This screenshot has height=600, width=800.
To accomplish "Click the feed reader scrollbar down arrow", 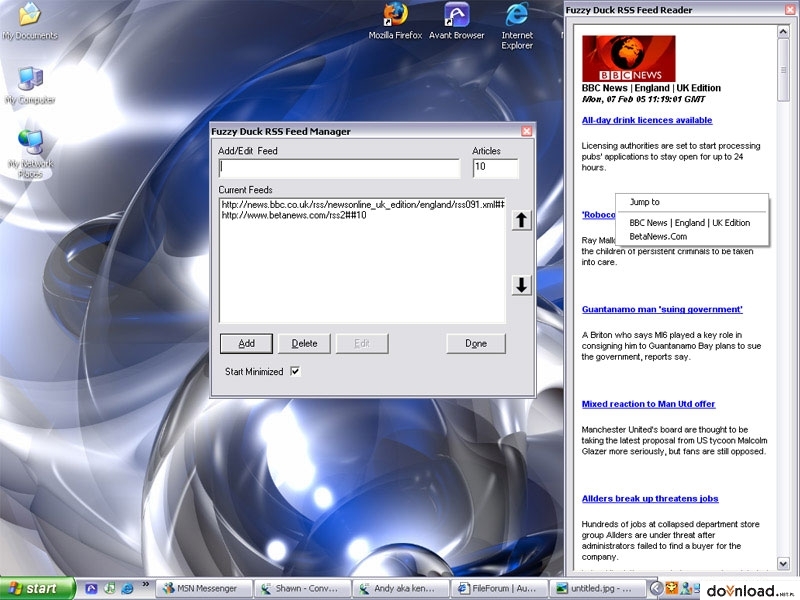I will pos(783,563).
